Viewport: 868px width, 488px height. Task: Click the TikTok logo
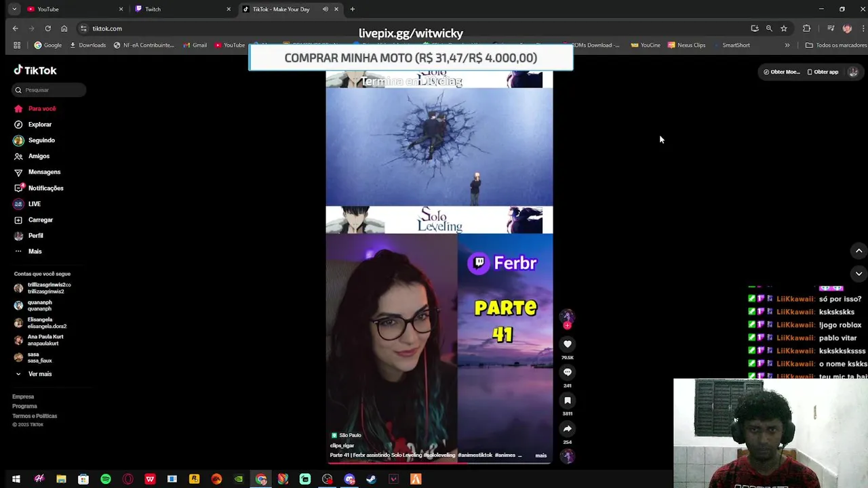[35, 70]
